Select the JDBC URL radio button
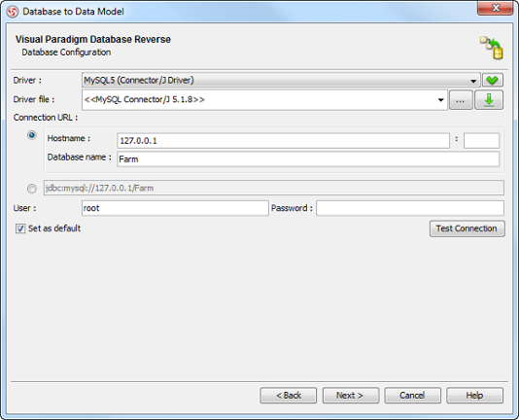 32,189
